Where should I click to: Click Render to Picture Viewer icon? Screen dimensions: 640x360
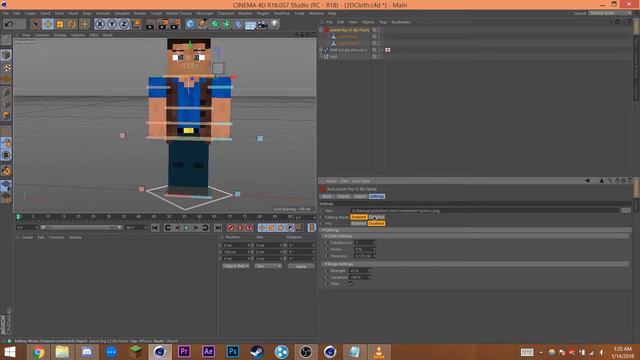[x=163, y=24]
